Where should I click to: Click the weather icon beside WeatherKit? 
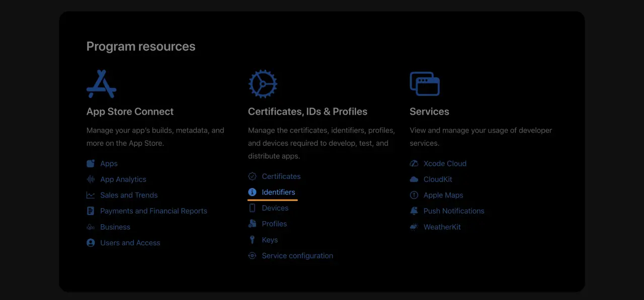(414, 227)
